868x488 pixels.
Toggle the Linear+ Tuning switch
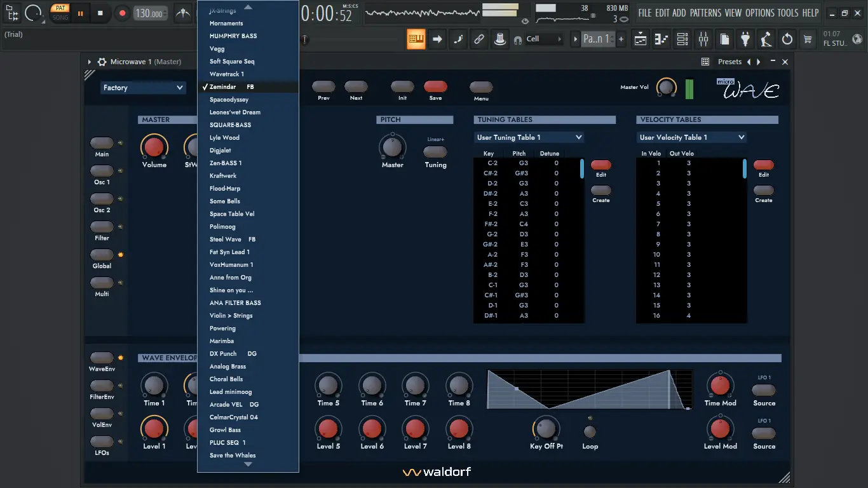(x=435, y=152)
